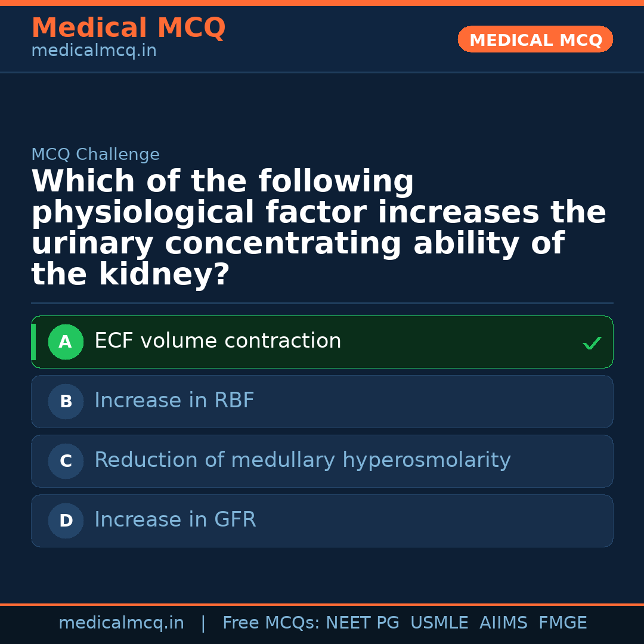Click the footer medicalmcq.in link
644x644 pixels.
(121, 623)
